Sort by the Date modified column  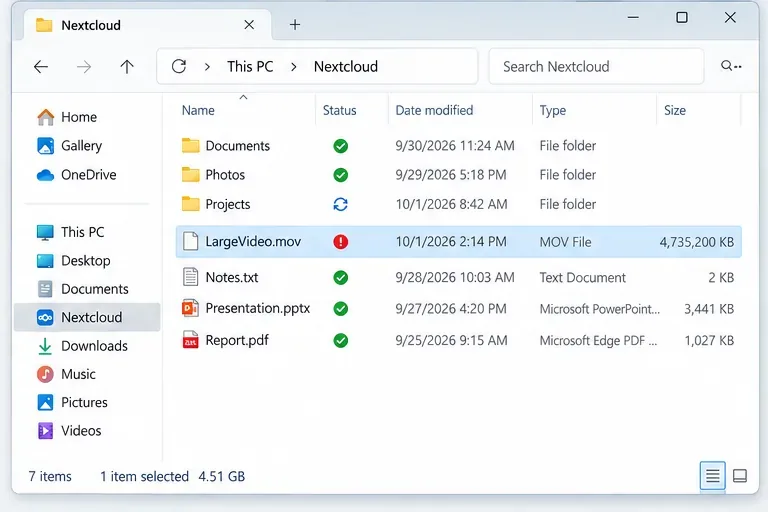click(434, 110)
